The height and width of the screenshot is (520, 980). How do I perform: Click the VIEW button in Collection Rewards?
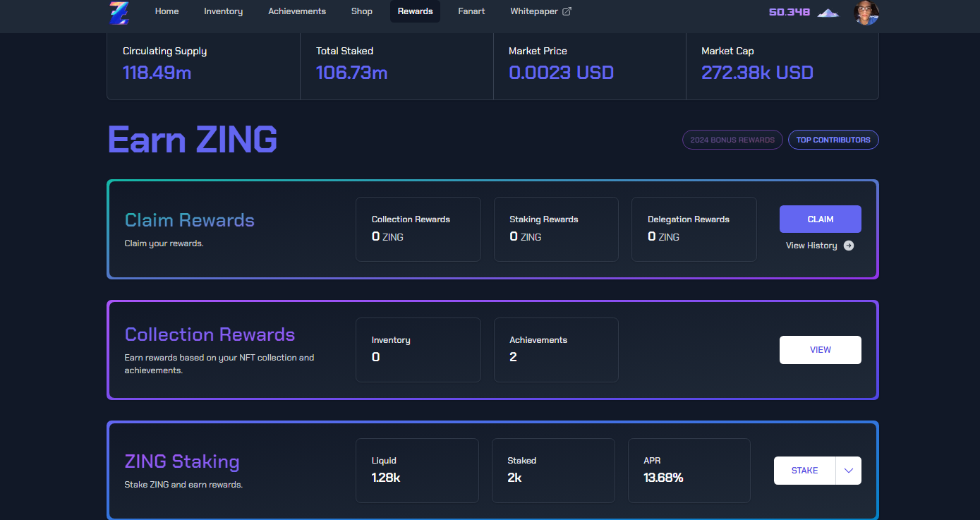821,350
